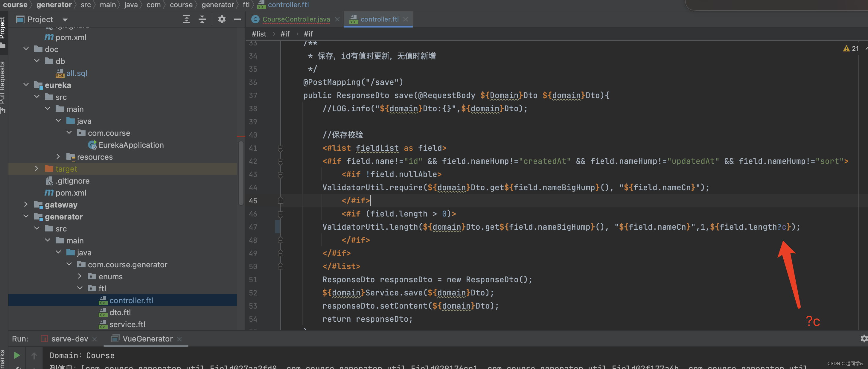
Task: Close the controller.ftl editor tab
Action: [405, 19]
